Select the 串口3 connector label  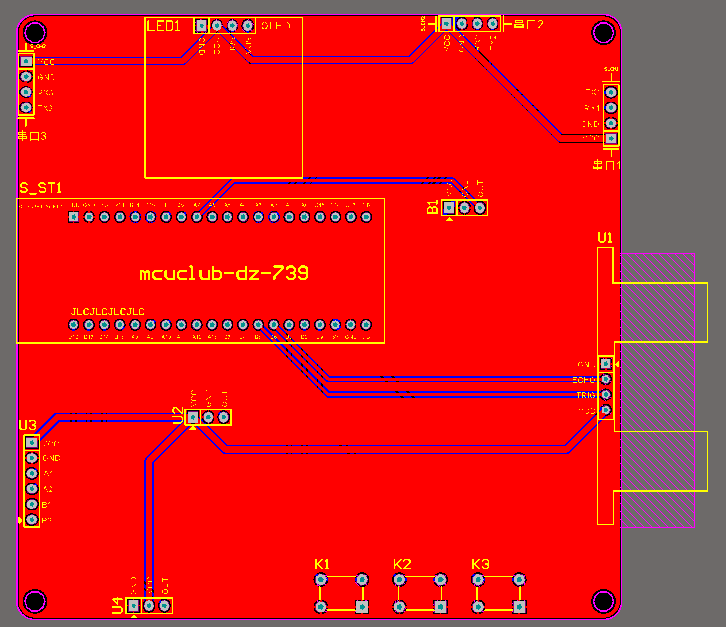click(x=32, y=136)
